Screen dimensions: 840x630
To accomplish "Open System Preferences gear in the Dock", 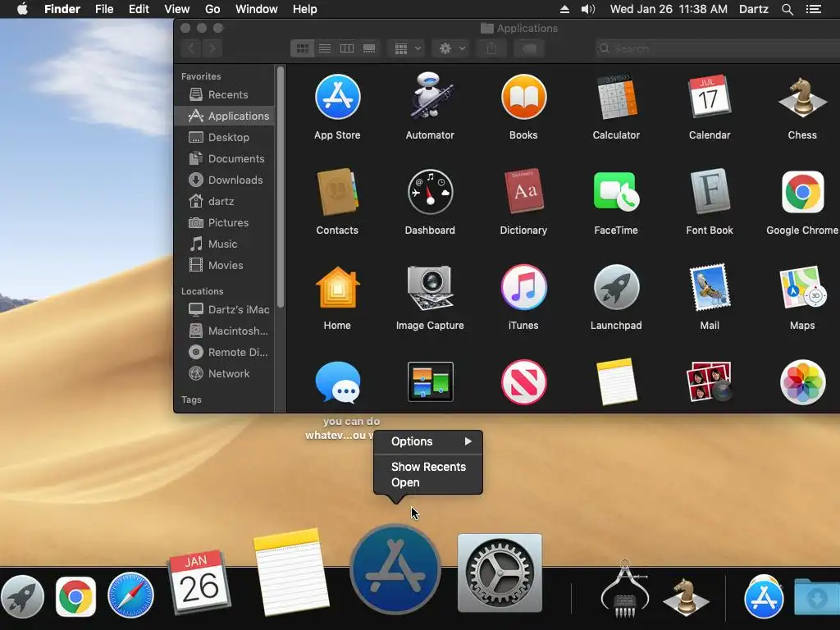I will click(x=500, y=573).
